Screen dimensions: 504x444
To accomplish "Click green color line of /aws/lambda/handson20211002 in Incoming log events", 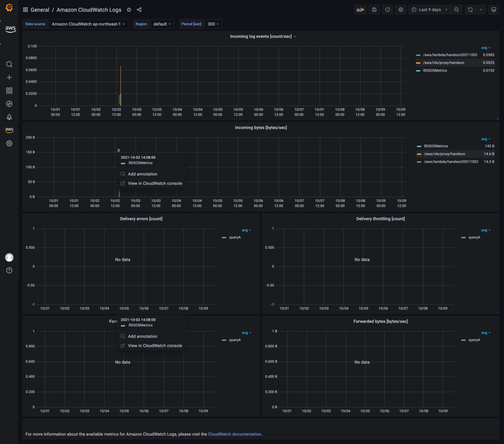I will pos(418,55).
